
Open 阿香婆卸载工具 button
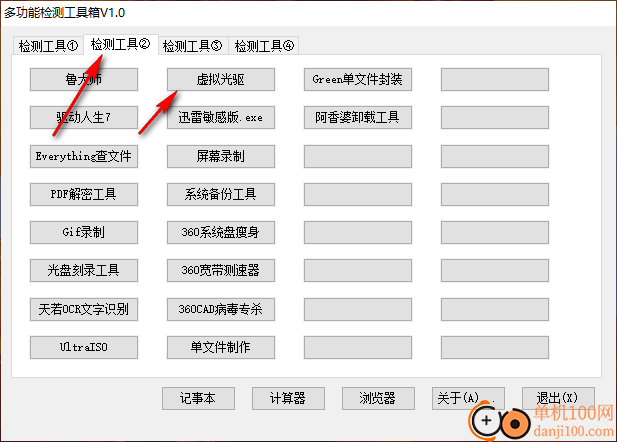pyautogui.click(x=358, y=117)
